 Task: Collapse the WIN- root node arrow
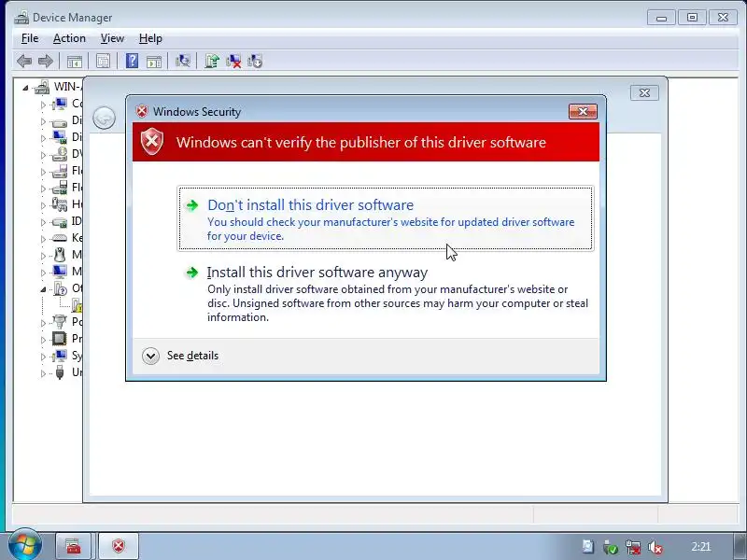pyautogui.click(x=26, y=88)
